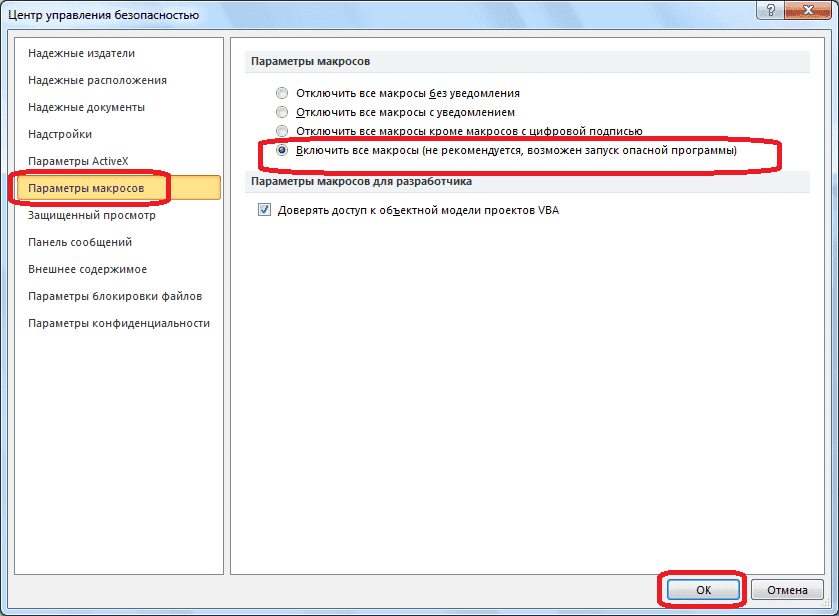Open the Защищенный просмотр section
The width and height of the screenshot is (839, 616).
point(89,214)
